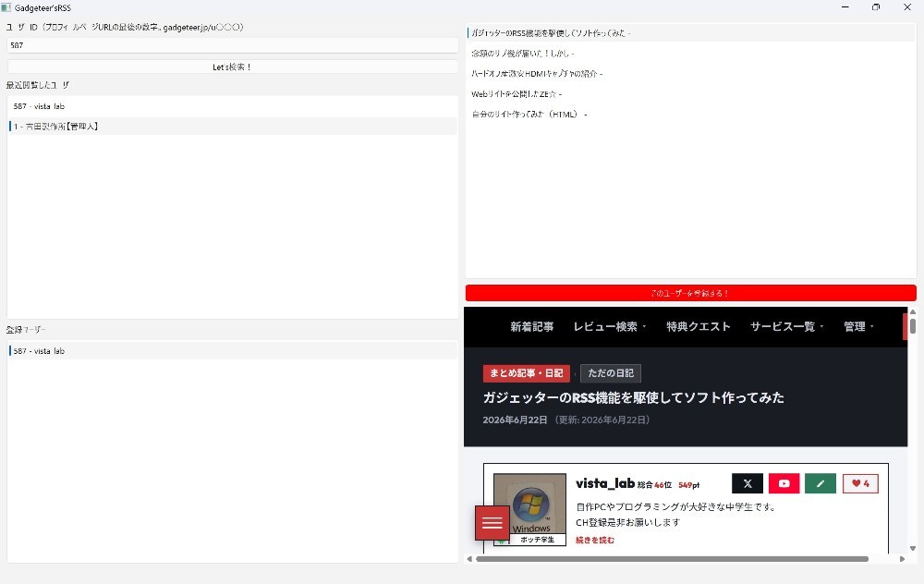Select '1 - 吉田製作所【管理人】' in recent list
924x584 pixels.
pyautogui.click(x=232, y=126)
